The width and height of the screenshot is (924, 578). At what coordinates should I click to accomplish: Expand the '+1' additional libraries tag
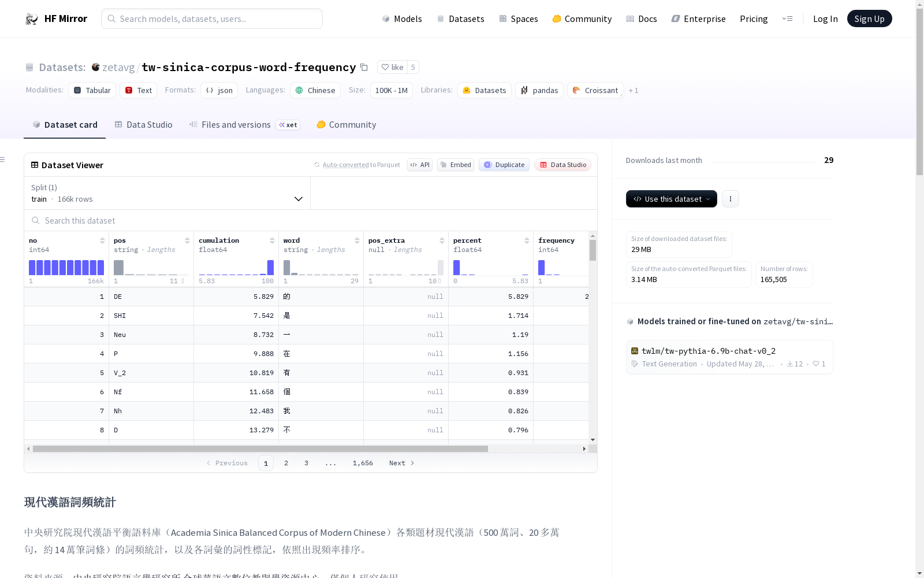[634, 91]
